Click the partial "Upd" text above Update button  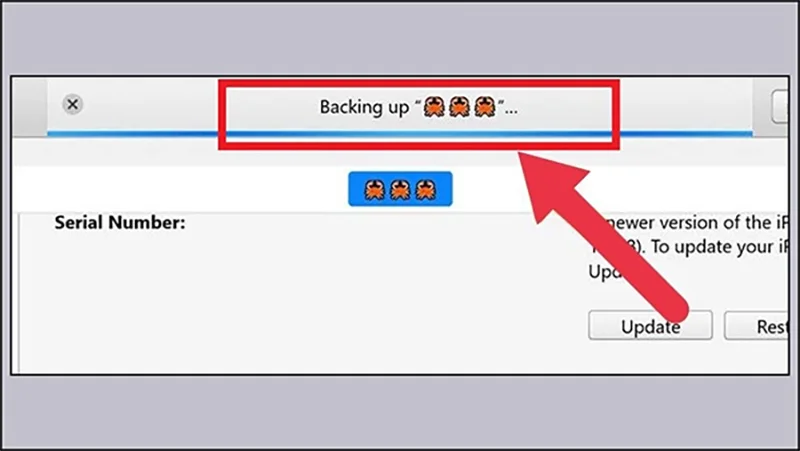(x=605, y=271)
